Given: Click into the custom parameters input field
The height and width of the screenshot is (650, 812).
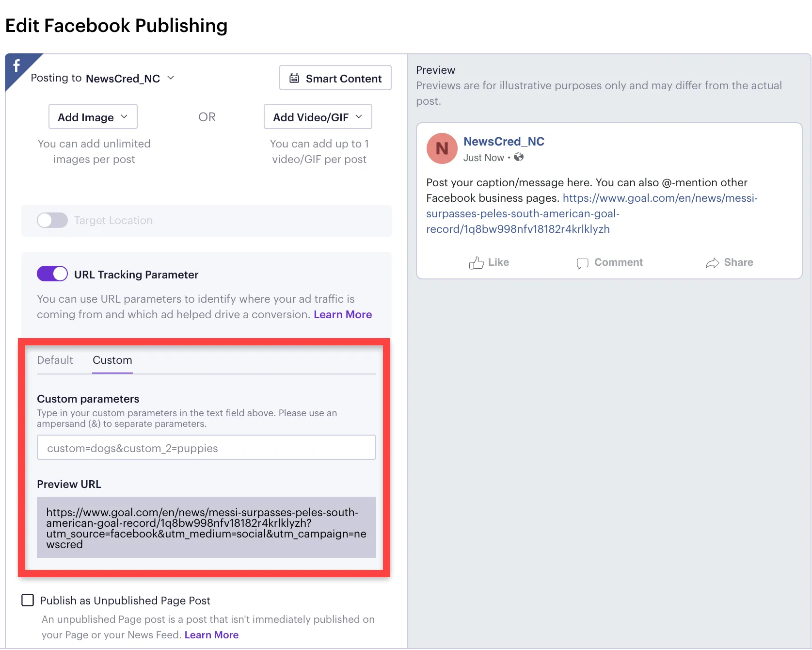Looking at the screenshot, I should coord(207,447).
